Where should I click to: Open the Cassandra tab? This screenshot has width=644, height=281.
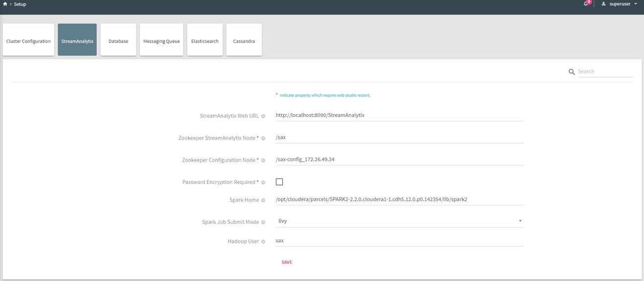pyautogui.click(x=244, y=40)
